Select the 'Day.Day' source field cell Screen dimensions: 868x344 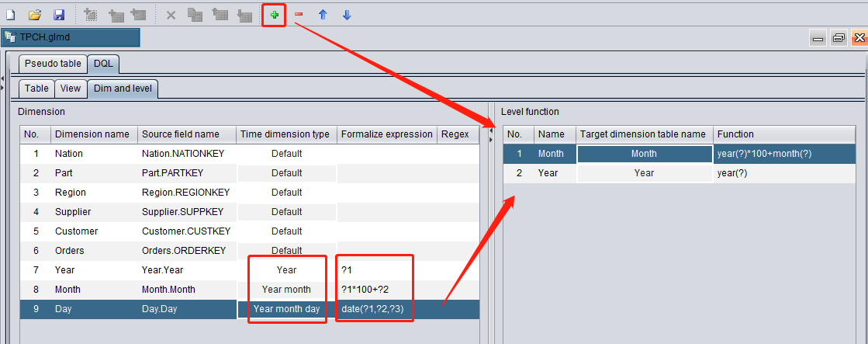click(x=186, y=308)
